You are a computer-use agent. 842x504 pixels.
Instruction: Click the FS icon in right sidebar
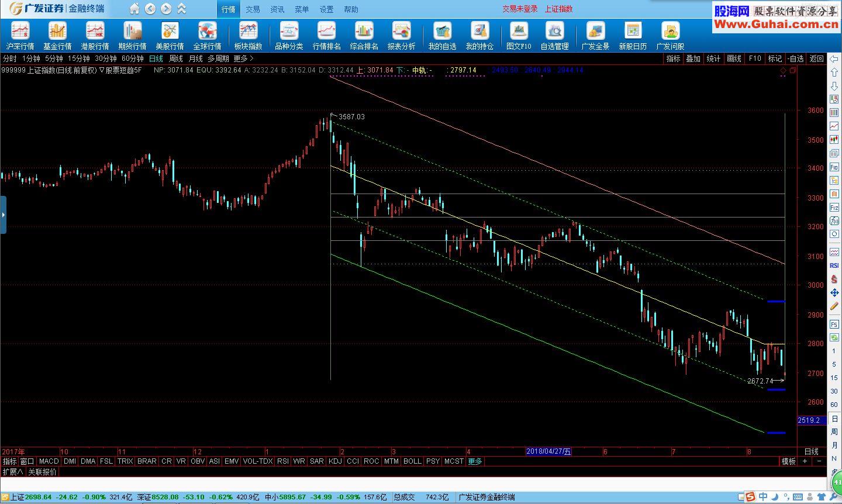[x=834, y=324]
